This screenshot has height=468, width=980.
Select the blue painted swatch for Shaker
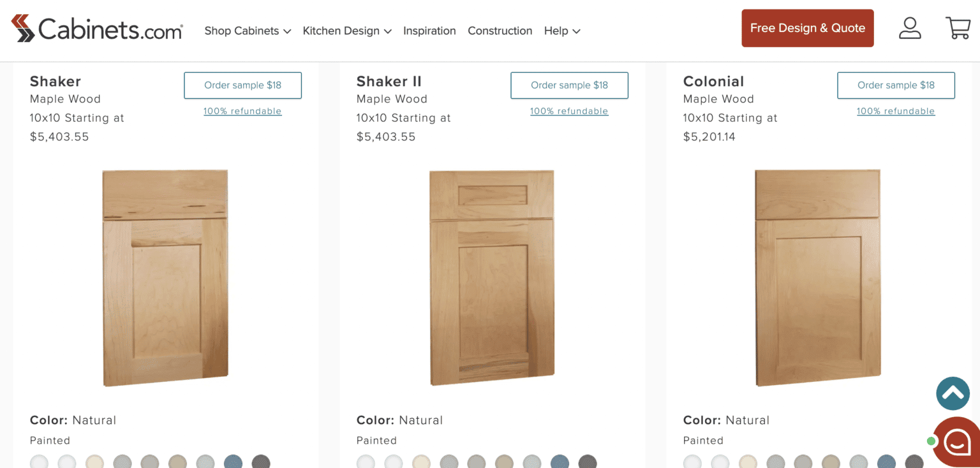click(x=234, y=462)
